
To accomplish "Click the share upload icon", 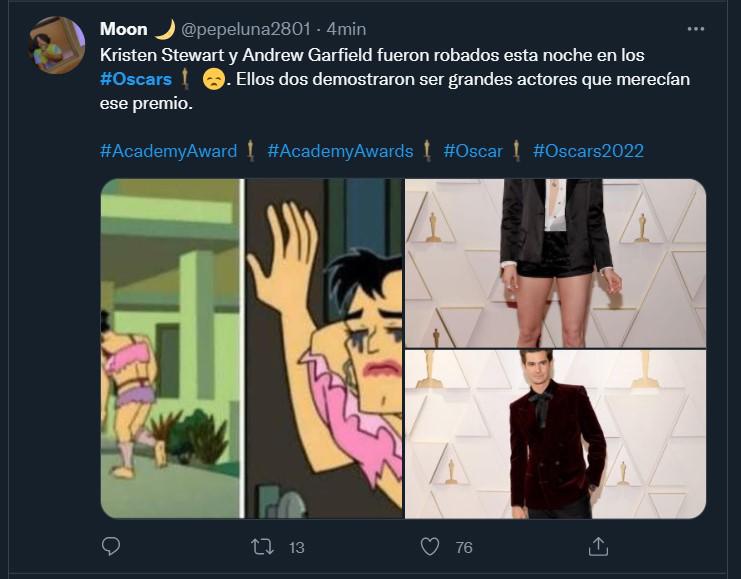I will point(599,547).
